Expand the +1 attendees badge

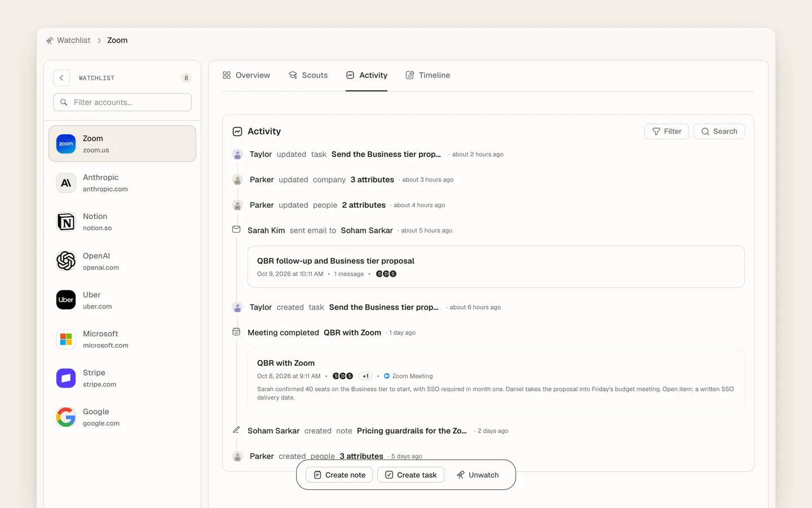[366, 376]
